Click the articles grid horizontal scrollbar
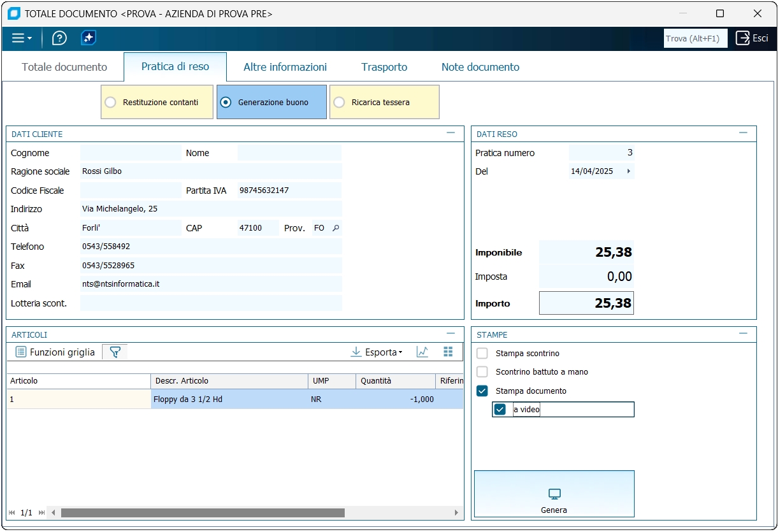This screenshot has width=778, height=532. click(203, 513)
